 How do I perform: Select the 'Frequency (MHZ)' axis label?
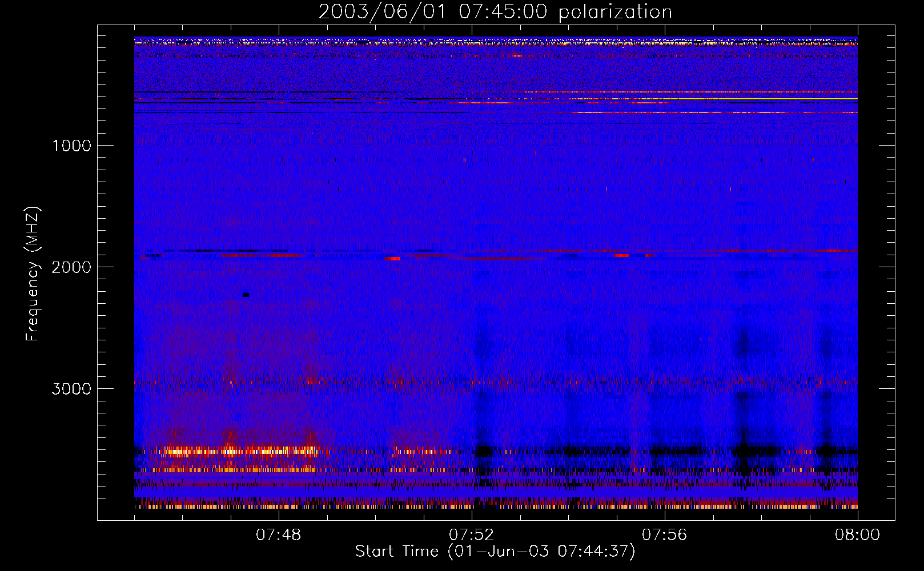click(33, 274)
